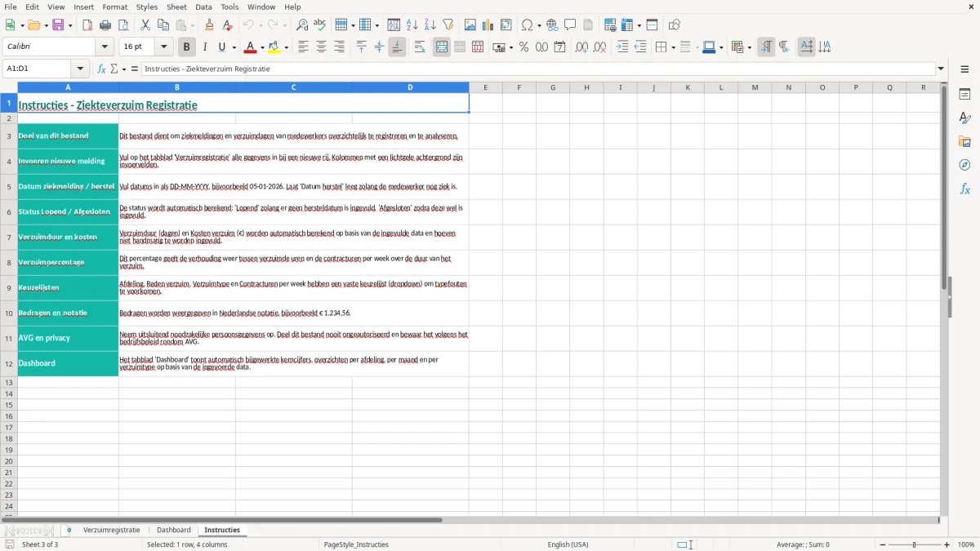Screen dimensions: 980x551
Task: Click Insert Special Character omega icon
Action: pos(527,25)
